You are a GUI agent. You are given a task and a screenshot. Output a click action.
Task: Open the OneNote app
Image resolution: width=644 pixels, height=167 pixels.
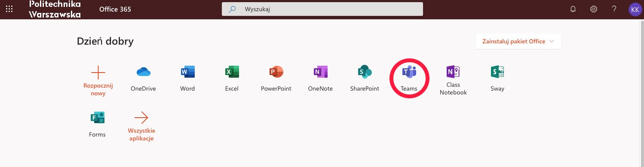click(320, 78)
